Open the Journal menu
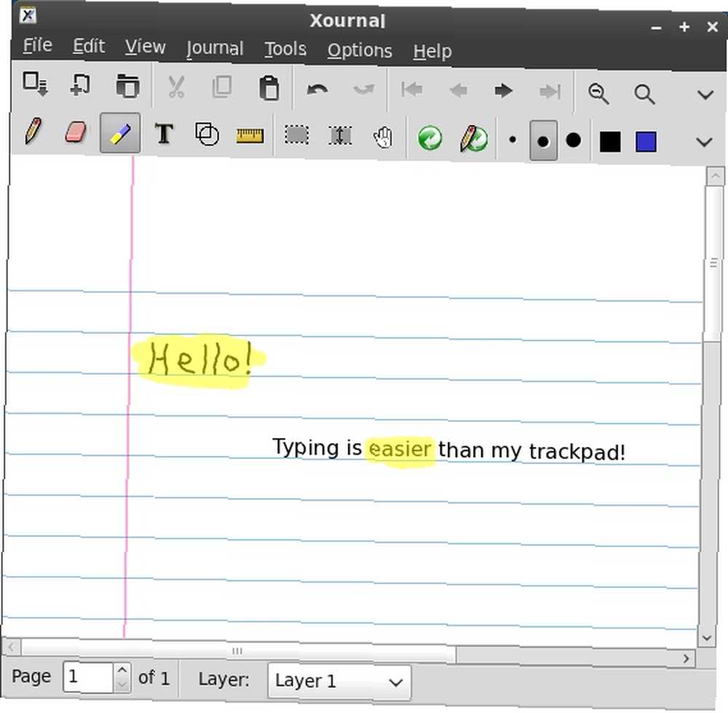 215,49
